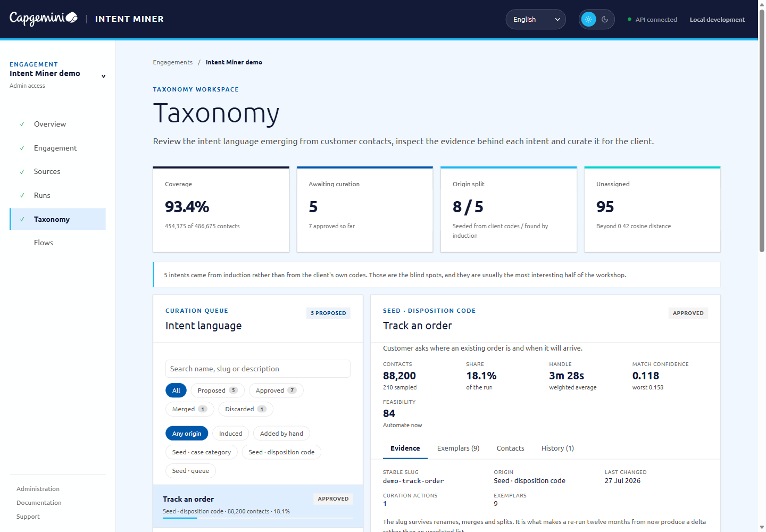Select the Any origin filter
This screenshot has height=532, width=766.
187,434
